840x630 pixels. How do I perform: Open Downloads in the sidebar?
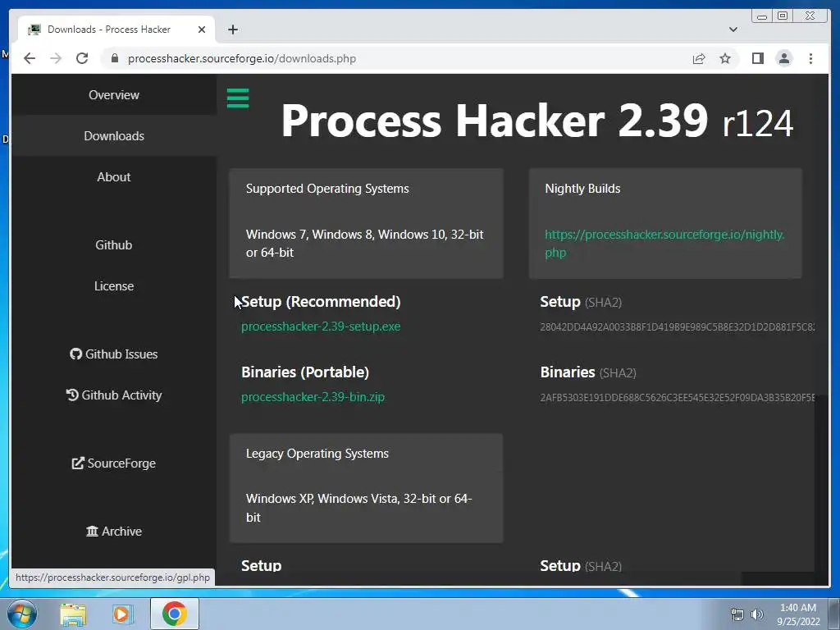[113, 136]
